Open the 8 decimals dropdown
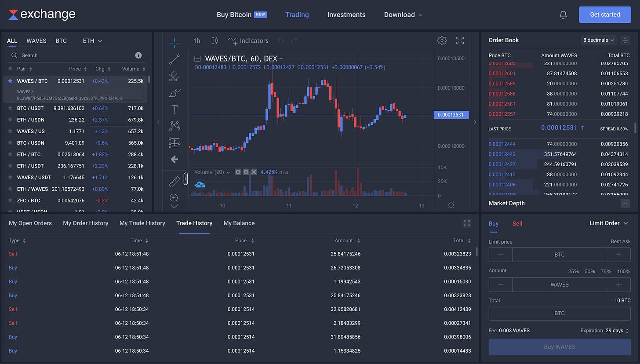The image size is (640, 364). (599, 40)
